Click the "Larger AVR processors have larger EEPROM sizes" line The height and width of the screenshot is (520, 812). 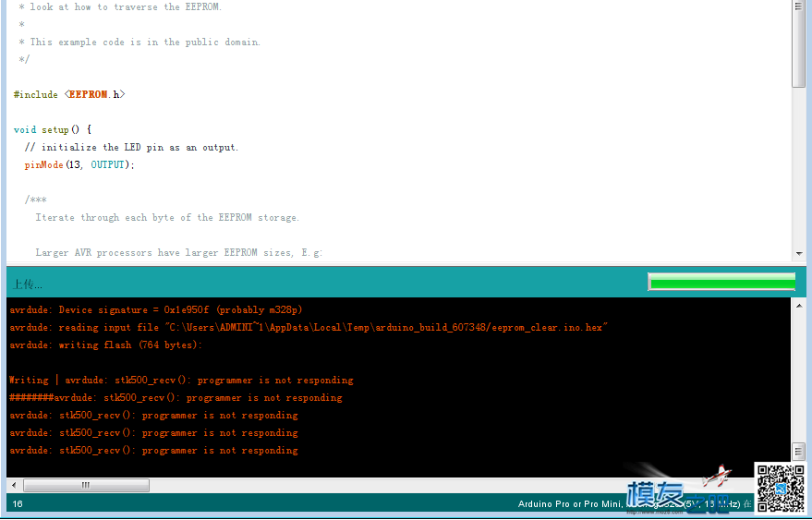coord(178,253)
